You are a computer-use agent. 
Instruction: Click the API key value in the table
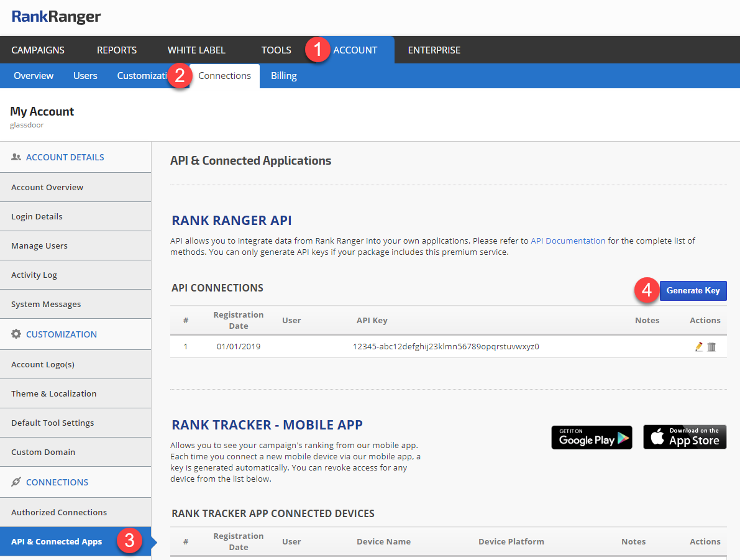point(445,347)
